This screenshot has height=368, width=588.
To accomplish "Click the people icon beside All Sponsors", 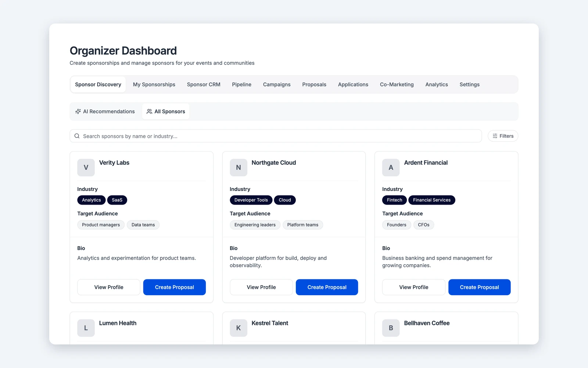I will (149, 112).
